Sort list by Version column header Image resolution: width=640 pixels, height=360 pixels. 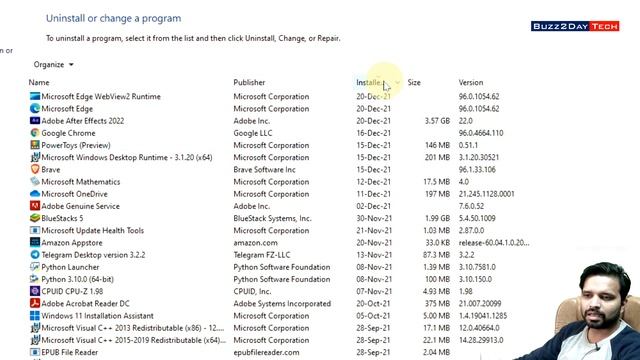pos(471,82)
